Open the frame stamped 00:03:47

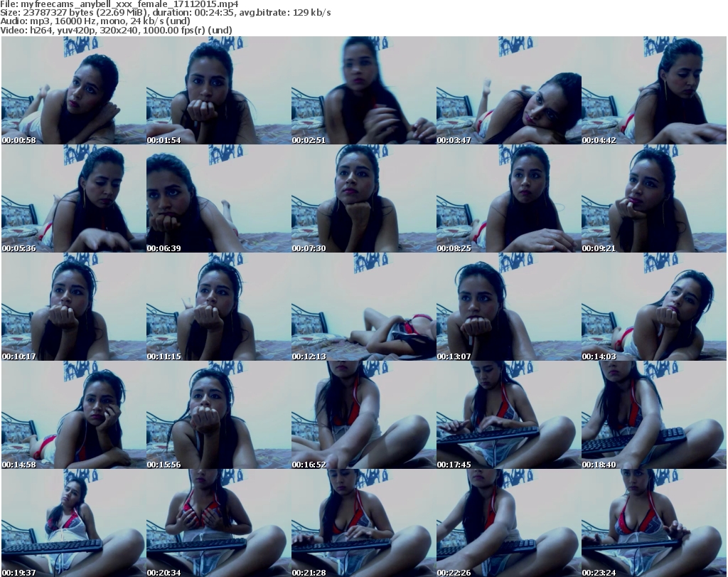click(508, 90)
